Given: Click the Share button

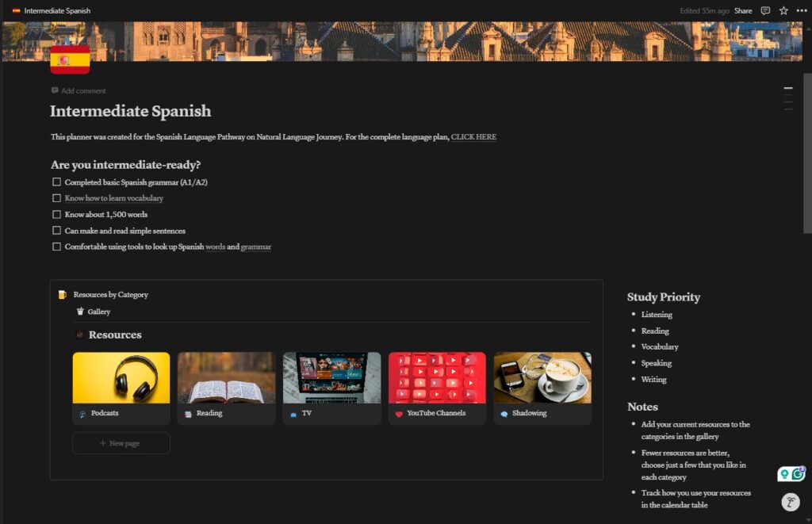Looking at the screenshot, I should click(743, 10).
